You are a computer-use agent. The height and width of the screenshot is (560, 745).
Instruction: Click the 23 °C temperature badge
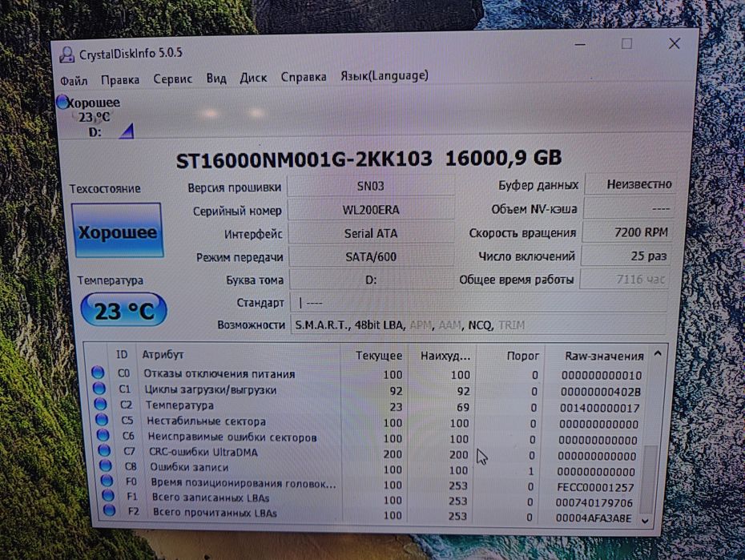click(124, 311)
